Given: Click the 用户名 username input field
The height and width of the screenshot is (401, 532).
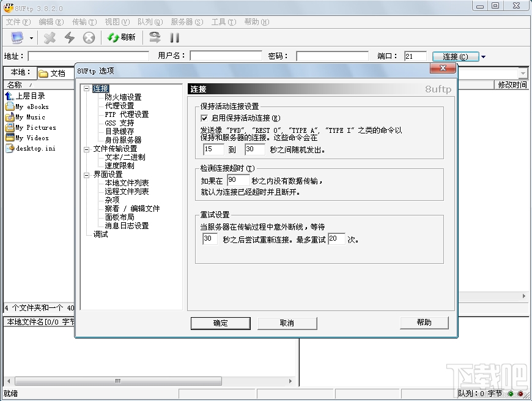Looking at the screenshot, I should tap(226, 56).
